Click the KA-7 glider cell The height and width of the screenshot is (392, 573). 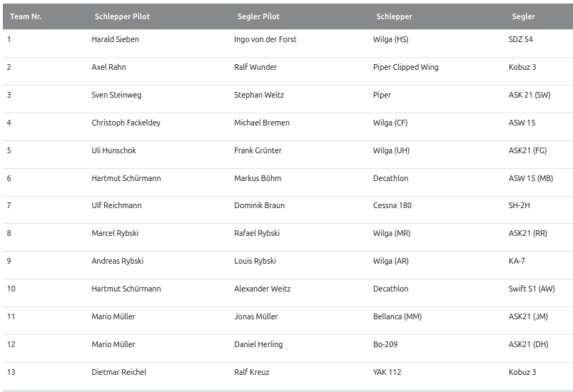(517, 261)
